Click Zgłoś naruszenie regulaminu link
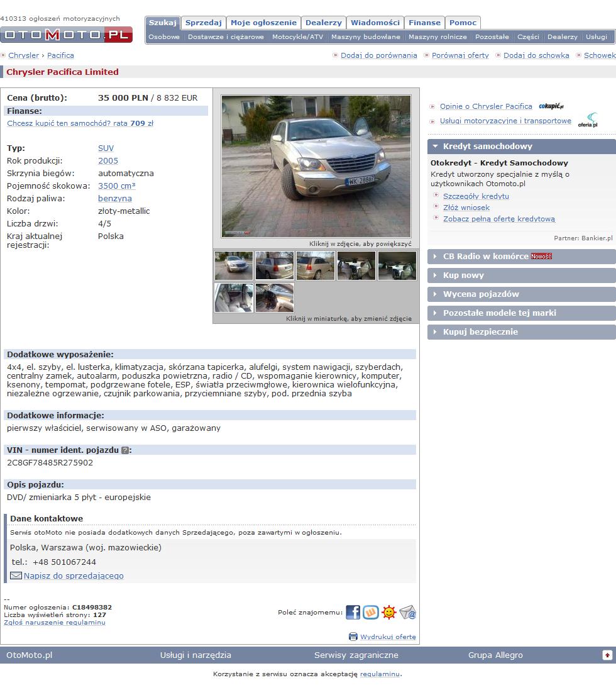 point(55,623)
